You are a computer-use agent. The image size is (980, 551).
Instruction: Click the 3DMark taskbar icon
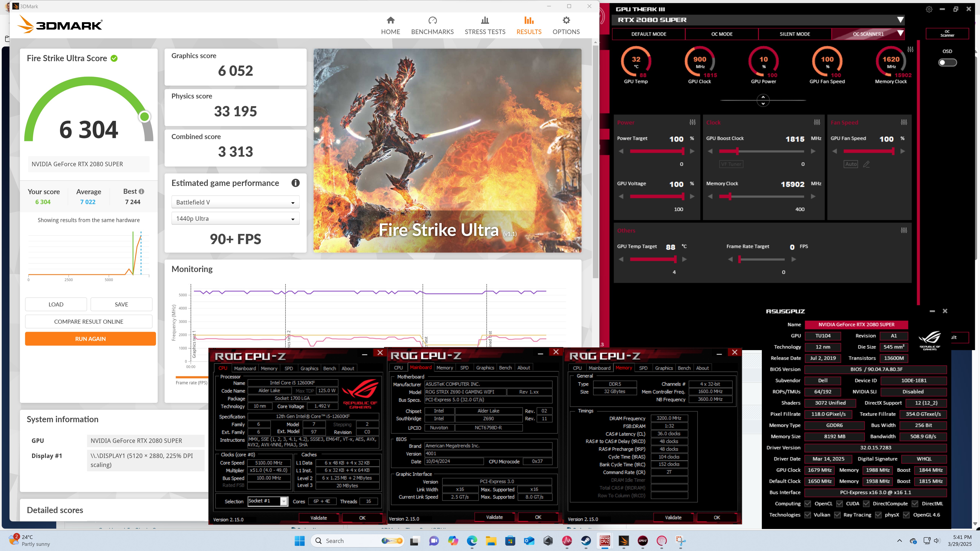coord(623,541)
